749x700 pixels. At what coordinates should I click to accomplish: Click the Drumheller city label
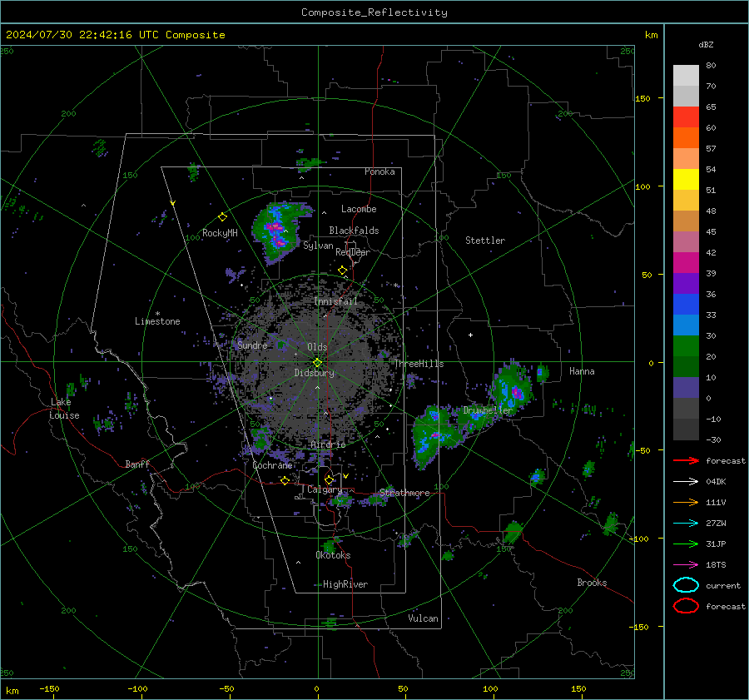pos(488,410)
